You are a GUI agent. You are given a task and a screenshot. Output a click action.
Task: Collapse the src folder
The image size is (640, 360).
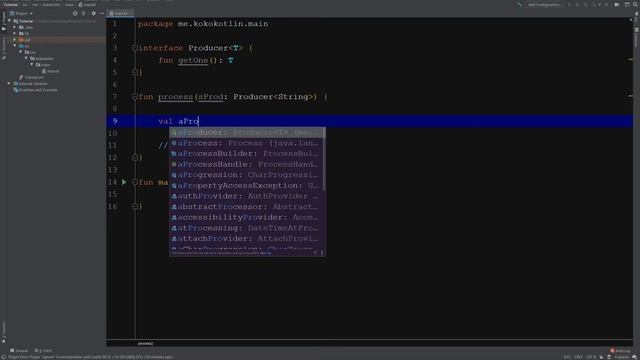pos(15,46)
